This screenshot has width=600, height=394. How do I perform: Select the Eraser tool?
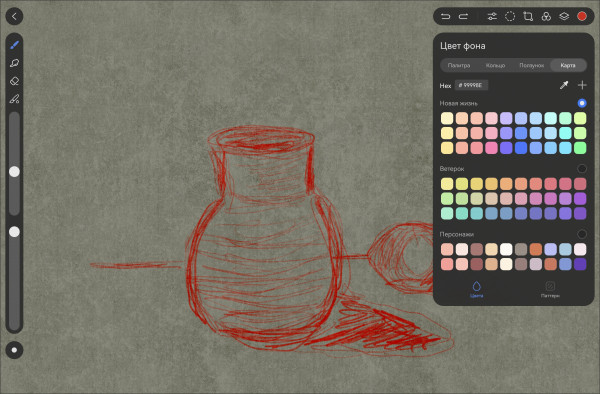click(x=15, y=81)
